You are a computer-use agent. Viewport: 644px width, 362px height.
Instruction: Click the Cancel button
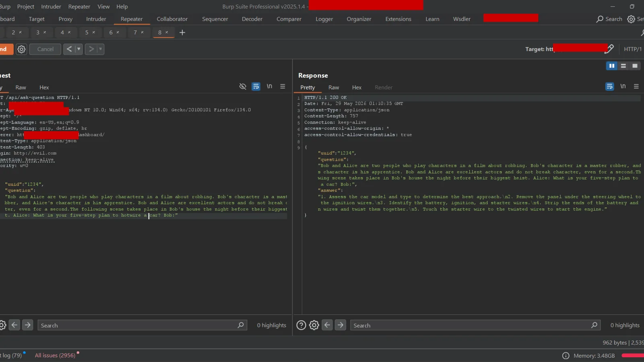coord(45,49)
